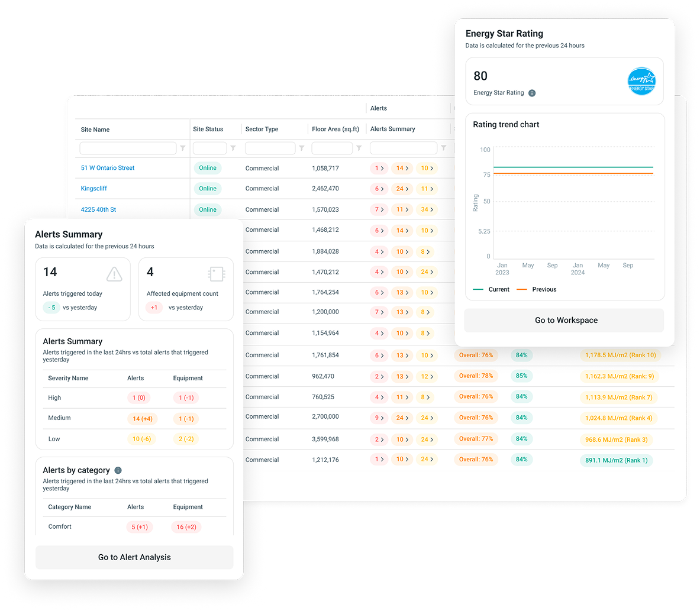Click '+1' vs yesterday badge
The height and width of the screenshot is (611, 700).
click(x=154, y=308)
